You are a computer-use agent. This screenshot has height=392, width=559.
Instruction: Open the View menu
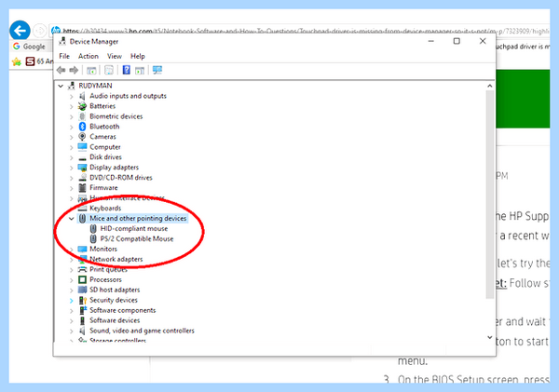[x=115, y=56]
